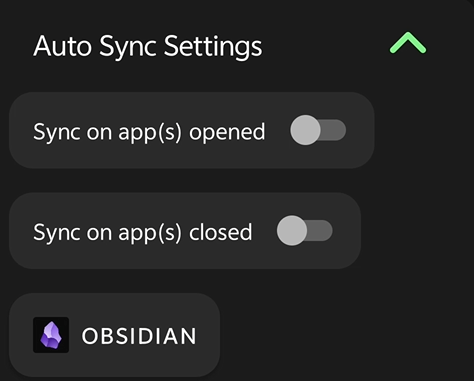The image size is (474, 381).
Task: Hide auto sync options via chevron arrow
Action: (x=408, y=43)
